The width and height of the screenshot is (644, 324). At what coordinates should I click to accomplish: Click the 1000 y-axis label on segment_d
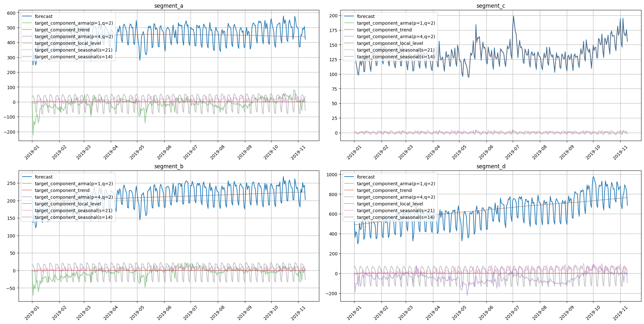(332, 175)
